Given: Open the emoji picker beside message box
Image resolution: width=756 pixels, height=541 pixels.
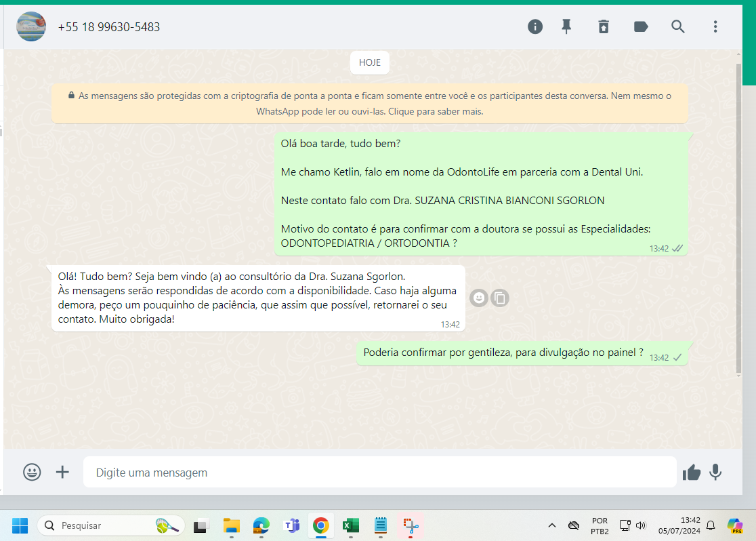Looking at the screenshot, I should pos(32,472).
